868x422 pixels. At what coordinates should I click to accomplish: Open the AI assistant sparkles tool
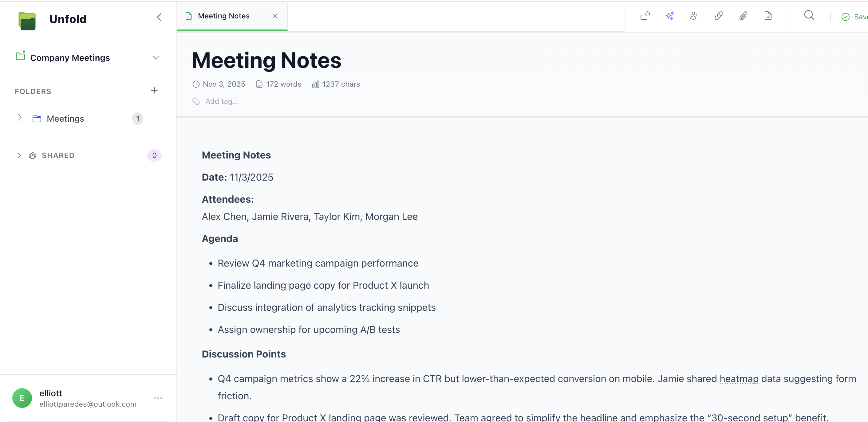(670, 16)
